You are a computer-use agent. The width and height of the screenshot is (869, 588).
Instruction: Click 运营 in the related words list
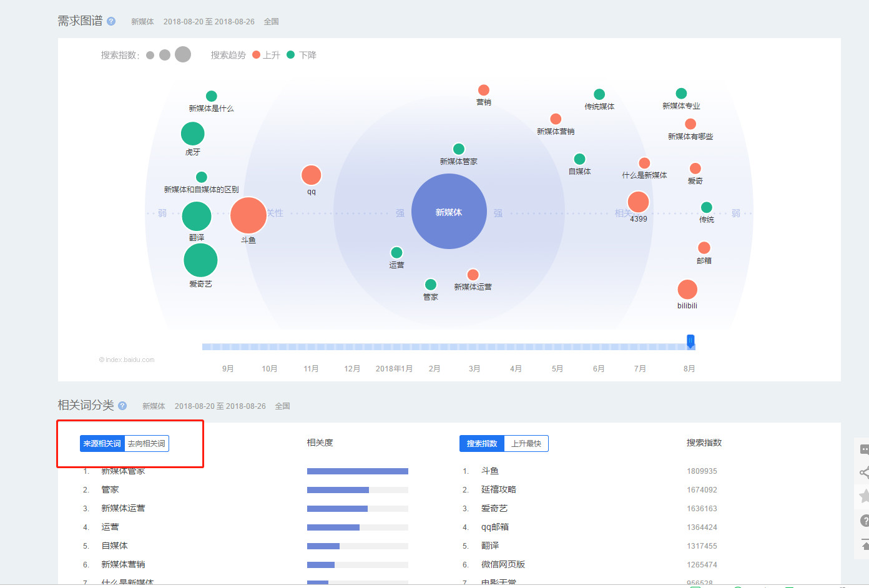coord(110,527)
